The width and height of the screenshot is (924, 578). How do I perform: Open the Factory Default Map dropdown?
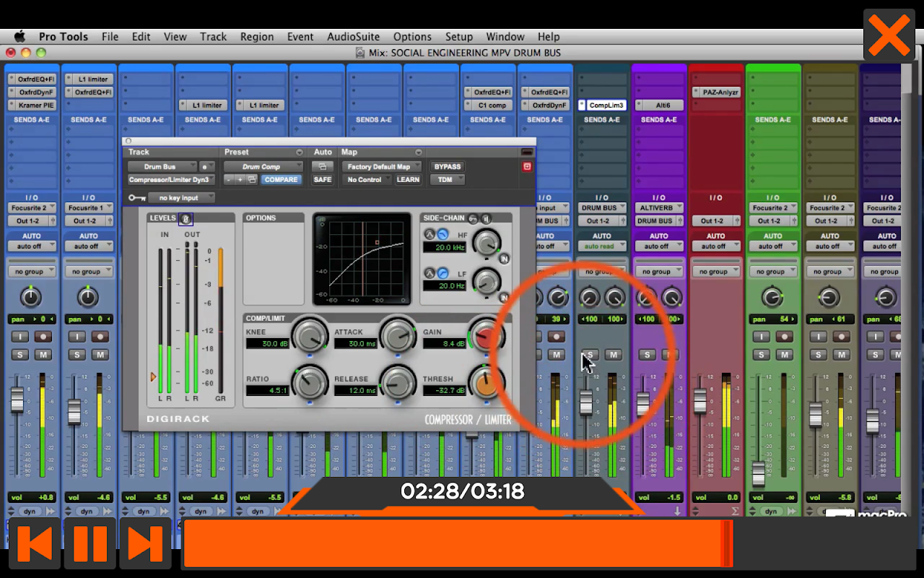[382, 166]
